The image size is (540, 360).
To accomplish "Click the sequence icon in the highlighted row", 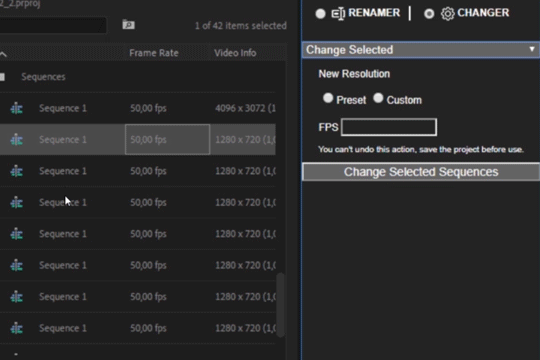I will tap(17, 140).
